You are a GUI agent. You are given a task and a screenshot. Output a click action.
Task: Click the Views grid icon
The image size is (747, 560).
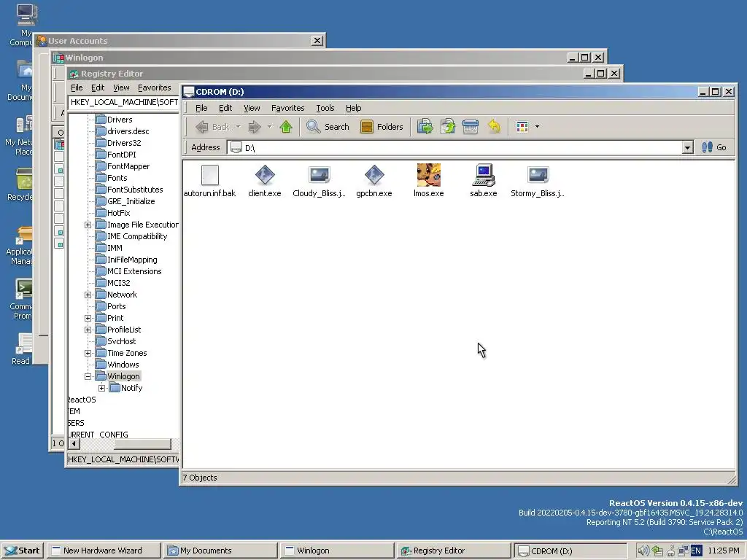(522, 127)
